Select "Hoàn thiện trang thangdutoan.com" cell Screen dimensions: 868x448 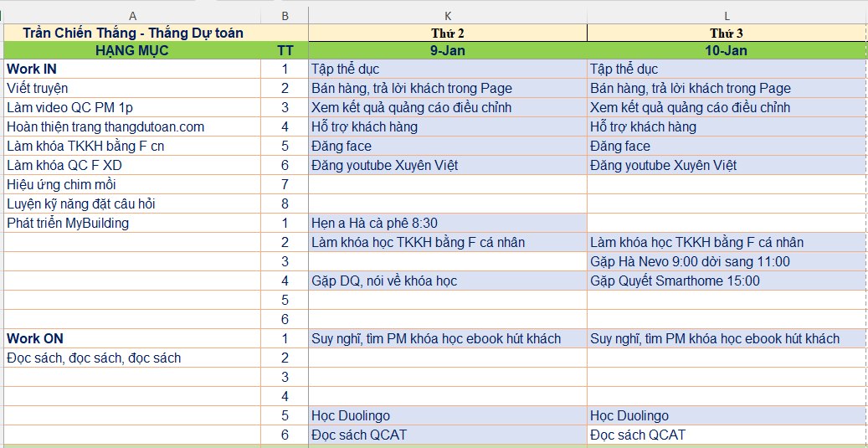click(x=105, y=127)
